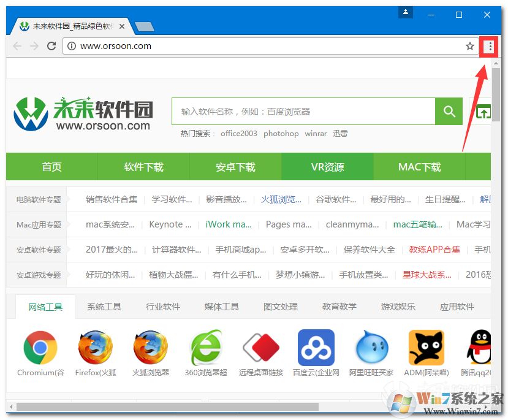Switch to 应用软件 tab

coord(457,307)
